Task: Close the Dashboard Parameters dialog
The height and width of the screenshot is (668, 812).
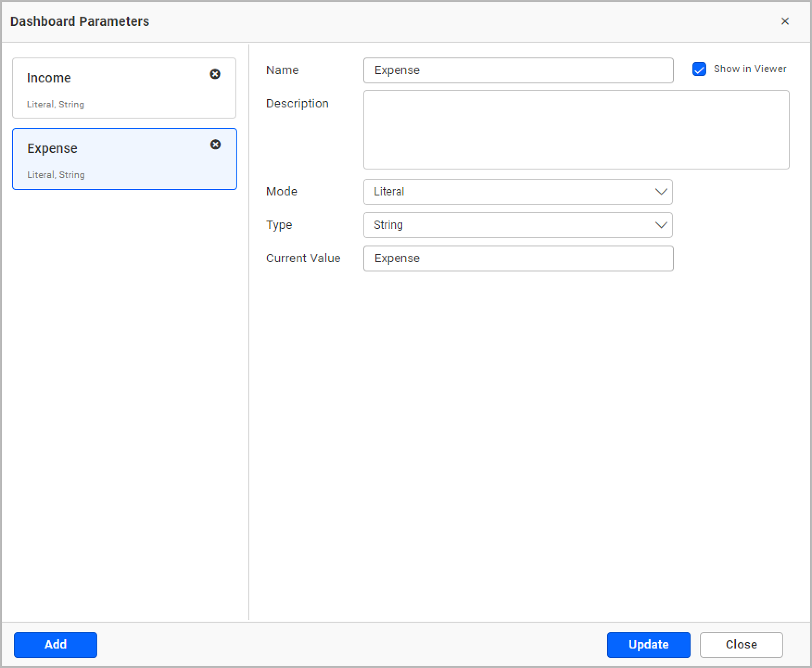Action: (785, 21)
